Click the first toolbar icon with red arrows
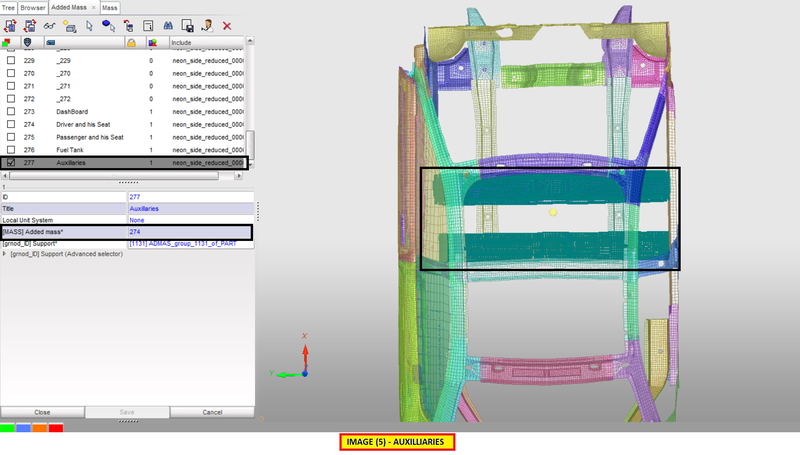800x455 pixels. (x=10, y=25)
